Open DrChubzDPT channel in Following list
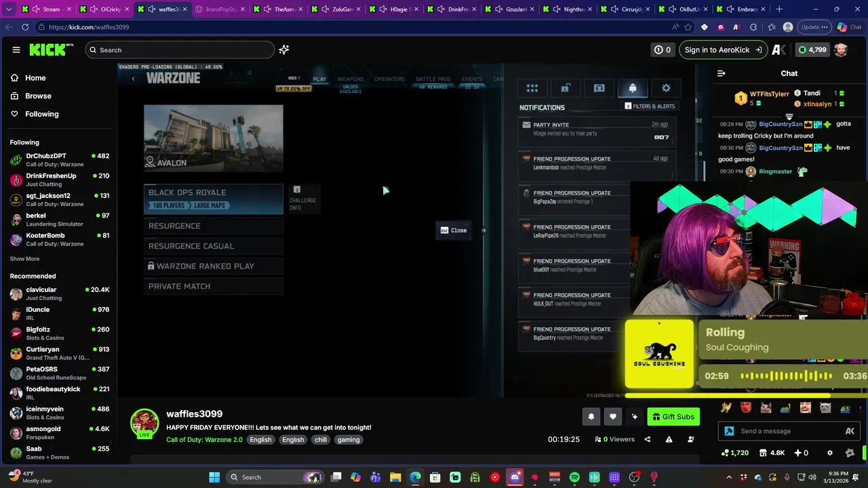This screenshot has width=868, height=488. tap(60, 160)
